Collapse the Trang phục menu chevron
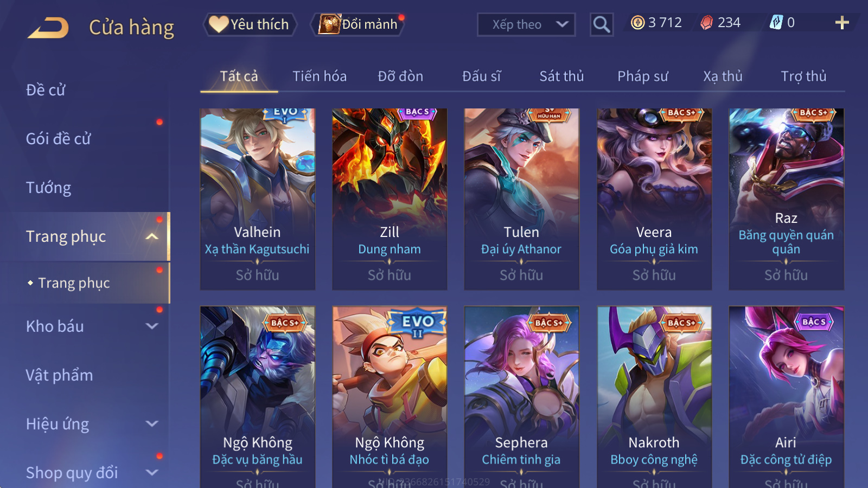868x488 pixels. [152, 236]
